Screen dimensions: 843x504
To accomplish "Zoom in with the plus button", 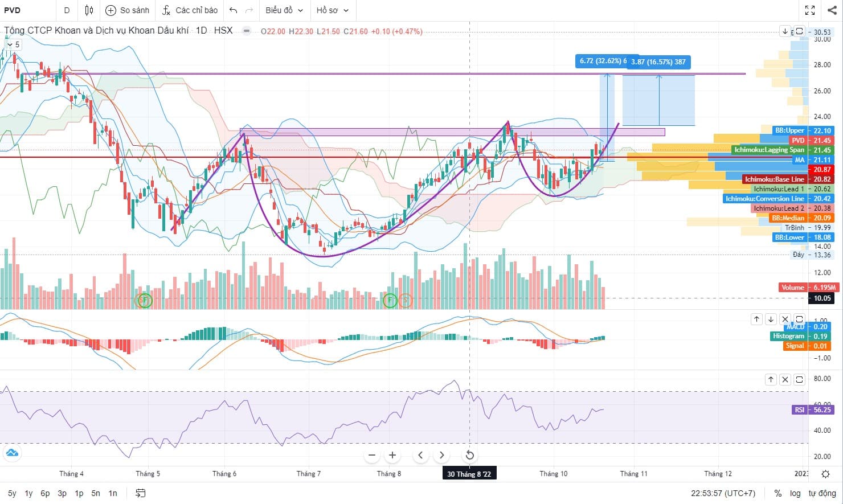I will pos(392,455).
